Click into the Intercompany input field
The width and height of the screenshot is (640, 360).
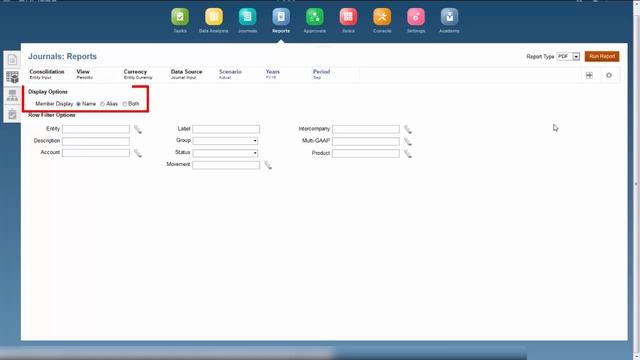click(x=366, y=129)
